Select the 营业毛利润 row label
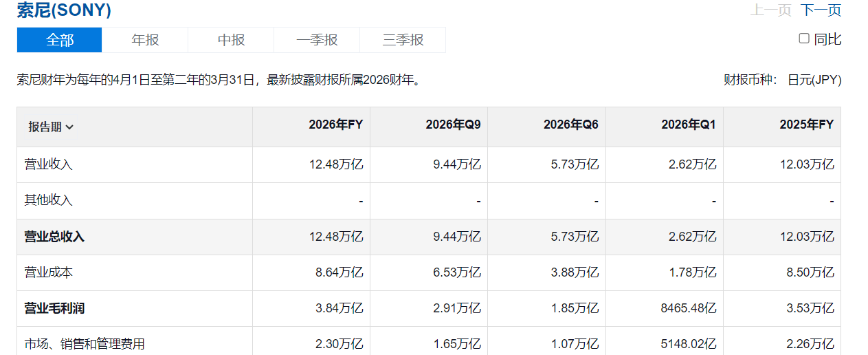The image size is (868, 355). [x=54, y=308]
